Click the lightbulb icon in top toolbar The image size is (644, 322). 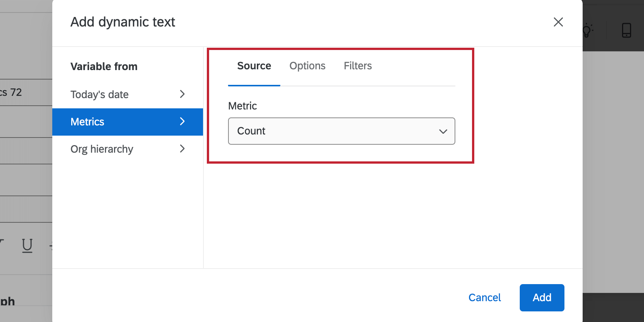pyautogui.click(x=587, y=30)
